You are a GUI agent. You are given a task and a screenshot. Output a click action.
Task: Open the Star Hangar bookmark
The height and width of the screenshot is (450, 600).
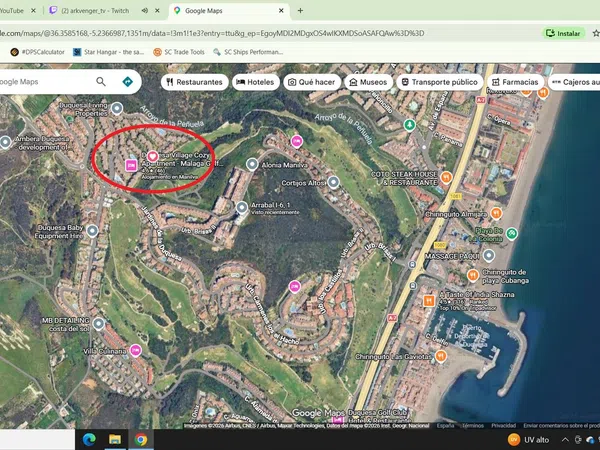(x=108, y=52)
